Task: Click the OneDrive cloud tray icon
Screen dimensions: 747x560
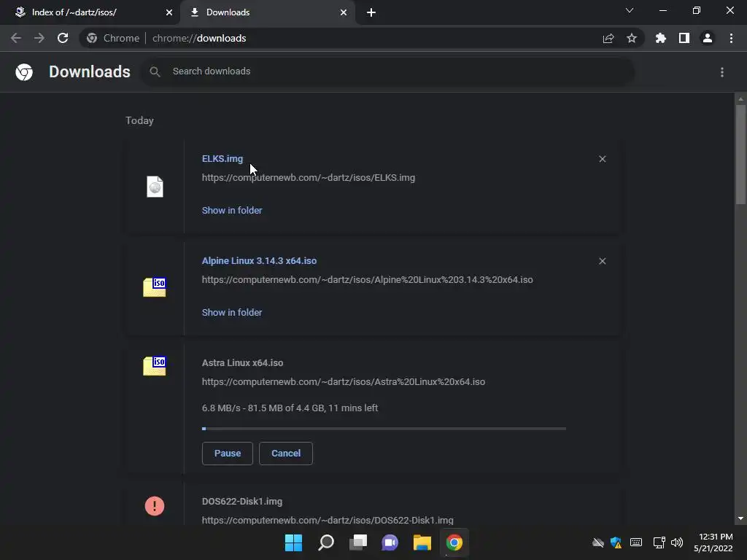Action: pyautogui.click(x=598, y=542)
